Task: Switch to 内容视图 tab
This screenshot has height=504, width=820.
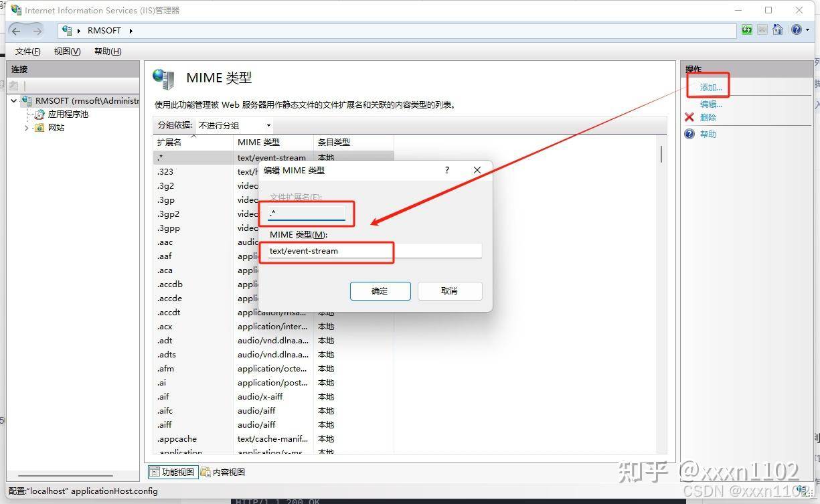Action: click(223, 472)
